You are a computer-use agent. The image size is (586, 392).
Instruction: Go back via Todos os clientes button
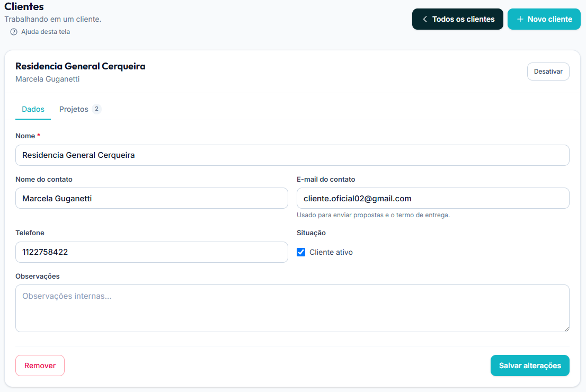(x=457, y=19)
